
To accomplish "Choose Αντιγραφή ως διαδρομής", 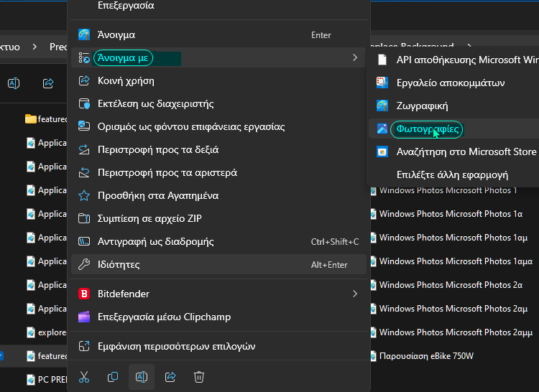I will [x=218, y=241].
